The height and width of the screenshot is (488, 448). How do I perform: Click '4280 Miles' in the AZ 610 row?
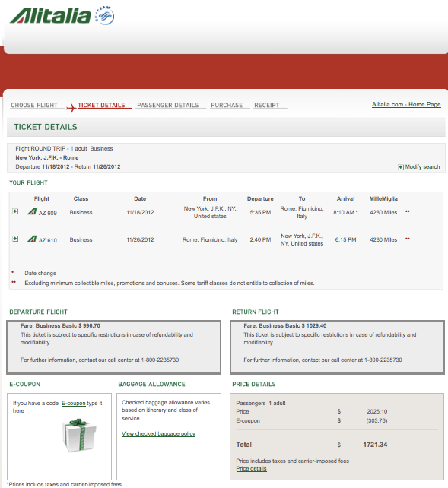click(x=383, y=239)
